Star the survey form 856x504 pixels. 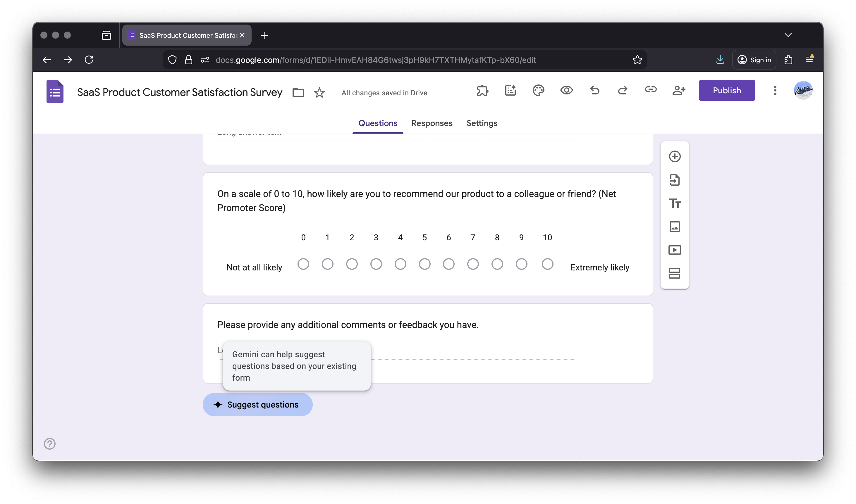pos(319,92)
